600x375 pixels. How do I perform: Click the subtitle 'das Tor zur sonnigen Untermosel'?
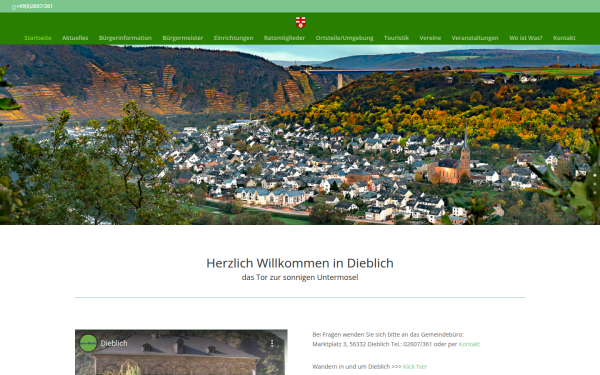click(x=300, y=277)
